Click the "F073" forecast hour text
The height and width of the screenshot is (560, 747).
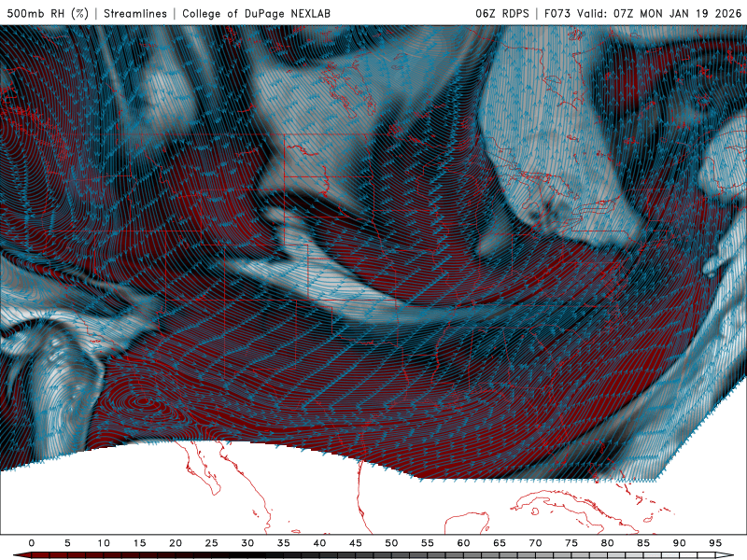[557, 13]
